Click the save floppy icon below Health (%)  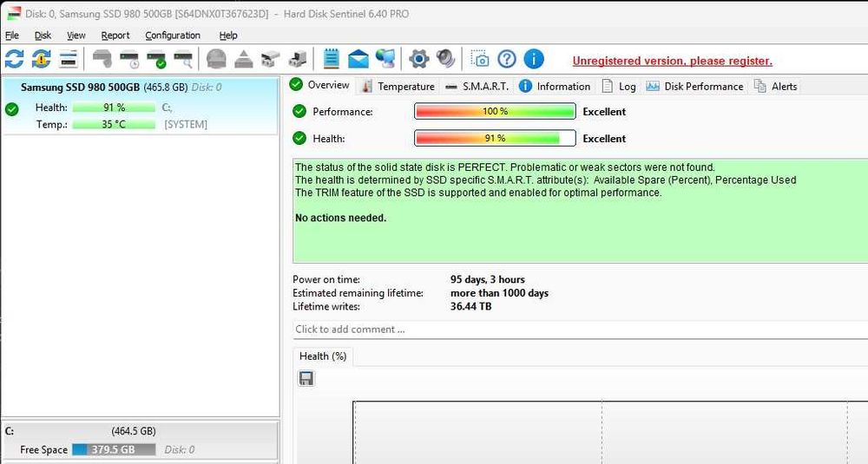click(306, 378)
